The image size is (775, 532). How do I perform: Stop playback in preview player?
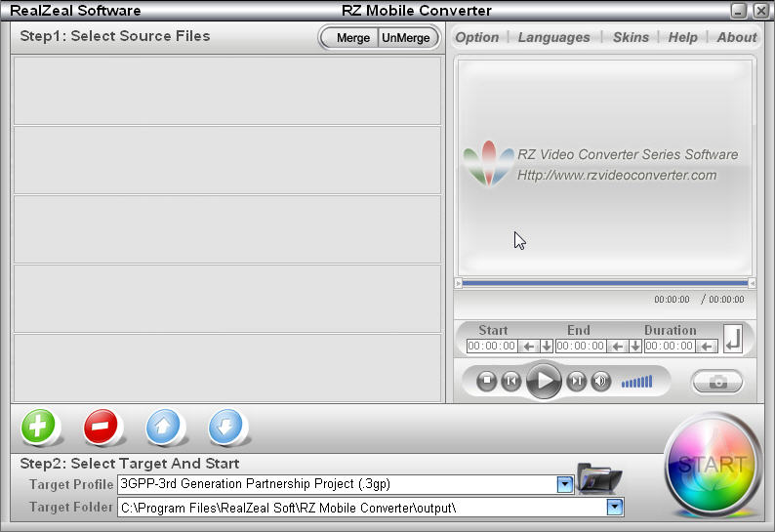click(x=487, y=382)
